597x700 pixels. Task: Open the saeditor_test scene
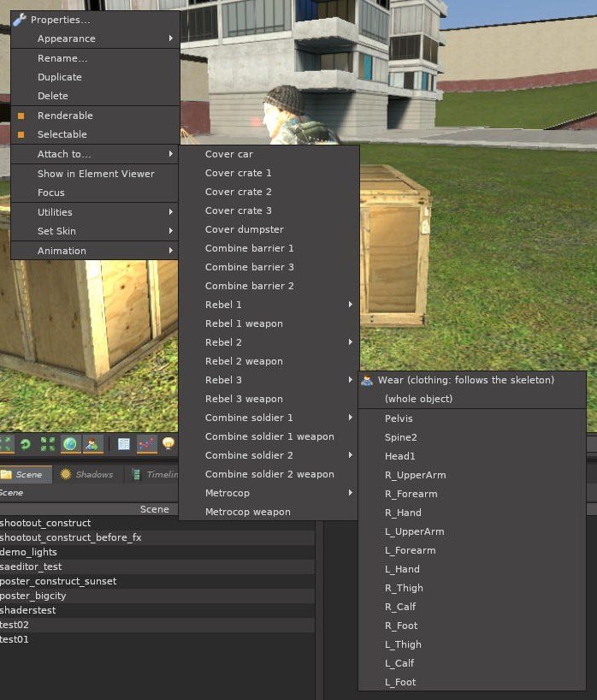(x=157, y=567)
